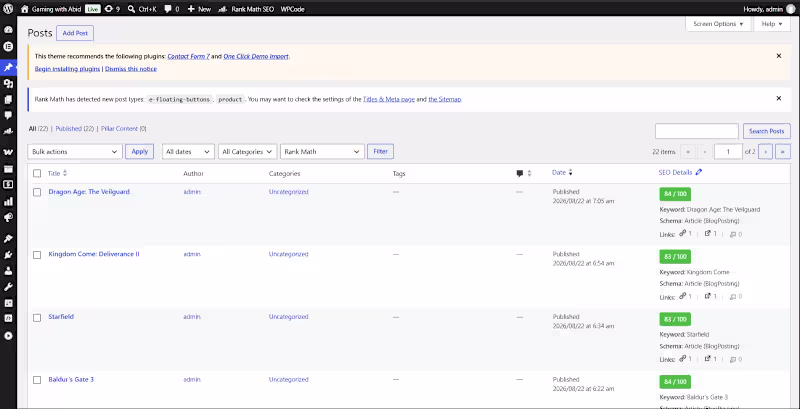
Task: Open the Titles & Meta page link
Action: (x=388, y=99)
